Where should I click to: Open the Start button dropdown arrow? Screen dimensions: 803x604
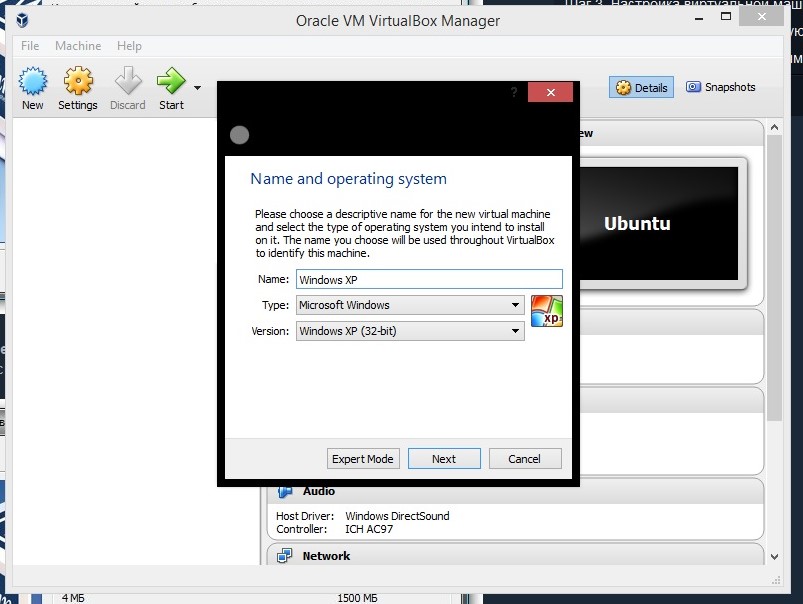(x=197, y=88)
